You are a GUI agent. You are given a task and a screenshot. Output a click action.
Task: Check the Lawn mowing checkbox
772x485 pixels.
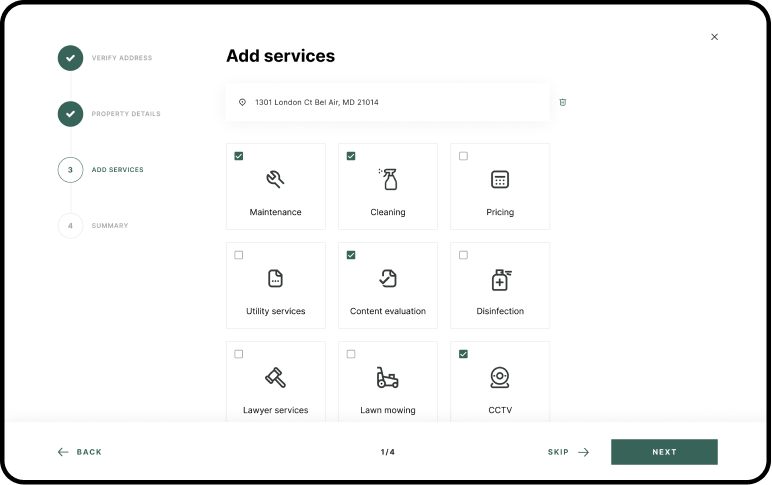point(351,354)
